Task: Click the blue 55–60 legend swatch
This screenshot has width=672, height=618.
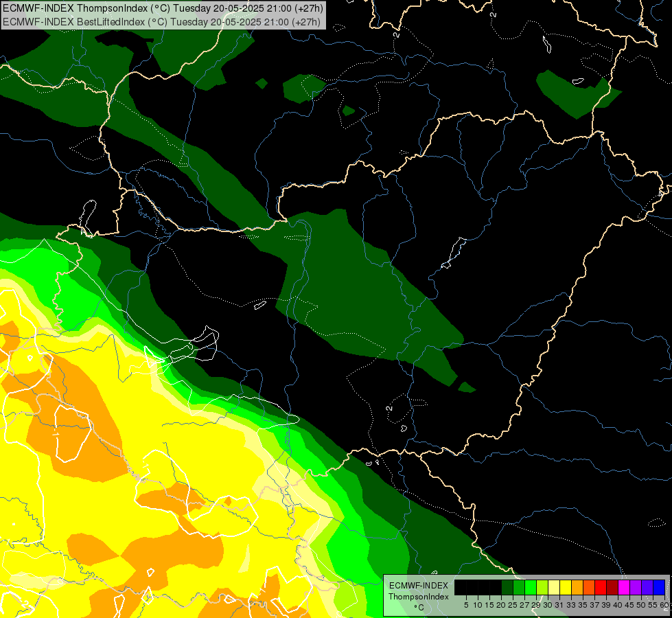Action: [x=659, y=587]
